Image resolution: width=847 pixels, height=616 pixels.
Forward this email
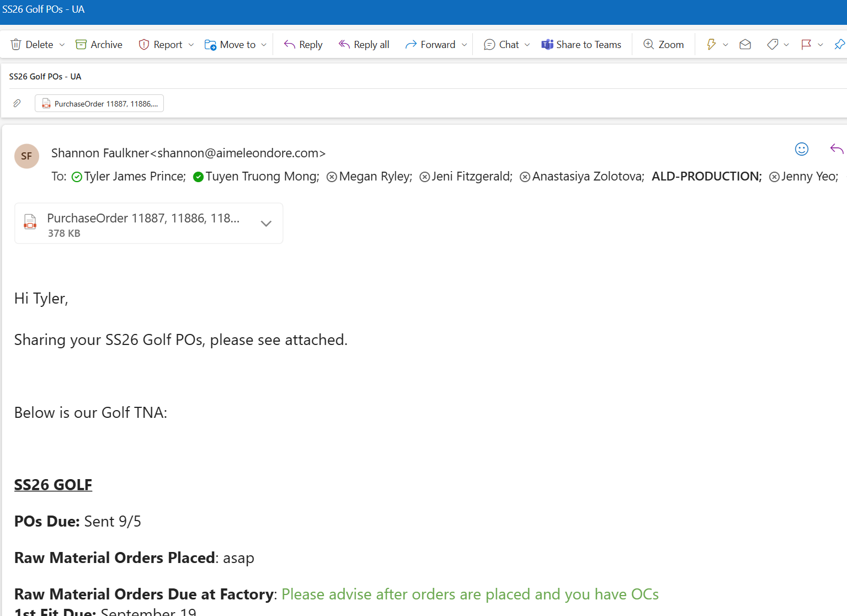430,45
